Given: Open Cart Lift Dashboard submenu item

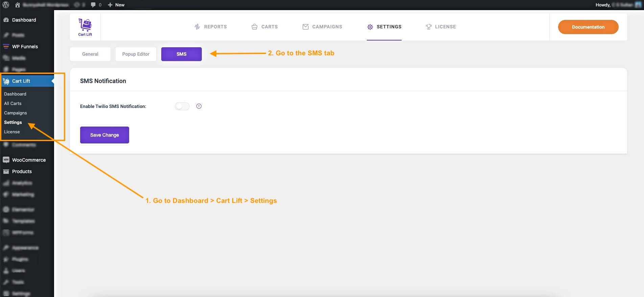Looking at the screenshot, I should (x=15, y=94).
